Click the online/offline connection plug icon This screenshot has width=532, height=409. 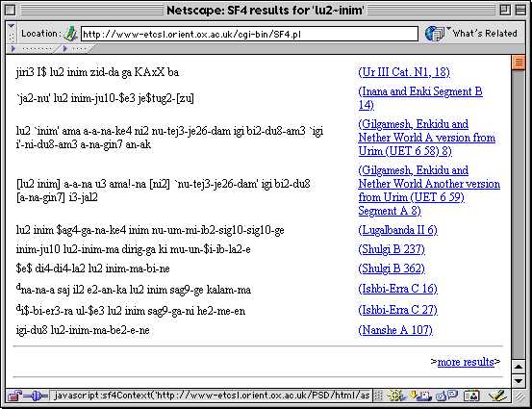coord(36,396)
